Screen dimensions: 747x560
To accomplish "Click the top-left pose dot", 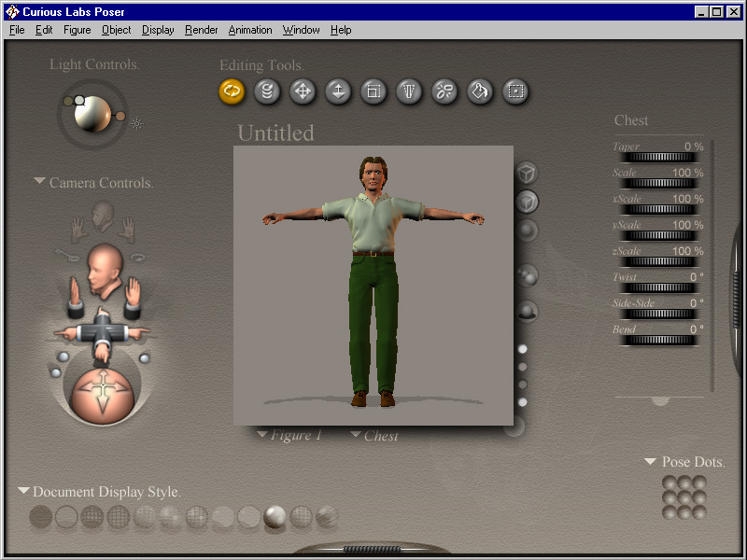I will (669, 483).
